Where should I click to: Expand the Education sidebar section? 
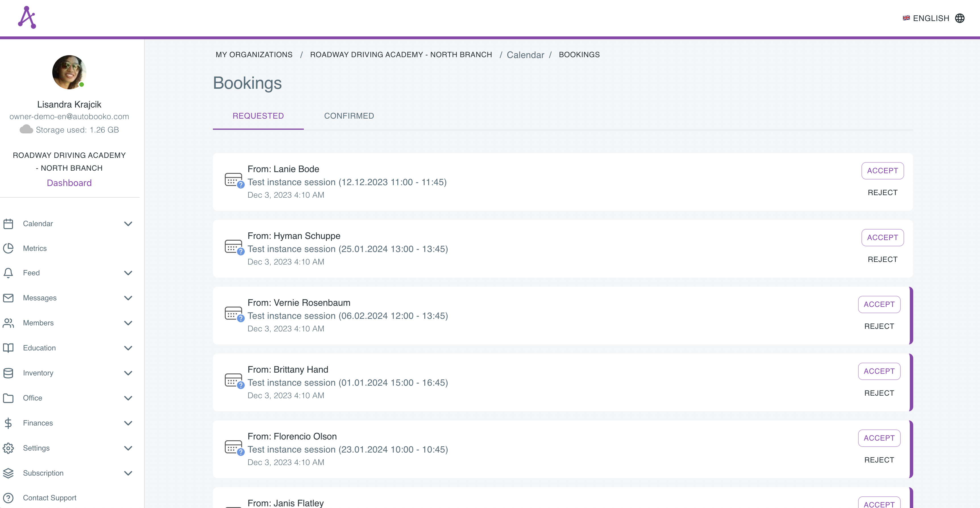(128, 348)
